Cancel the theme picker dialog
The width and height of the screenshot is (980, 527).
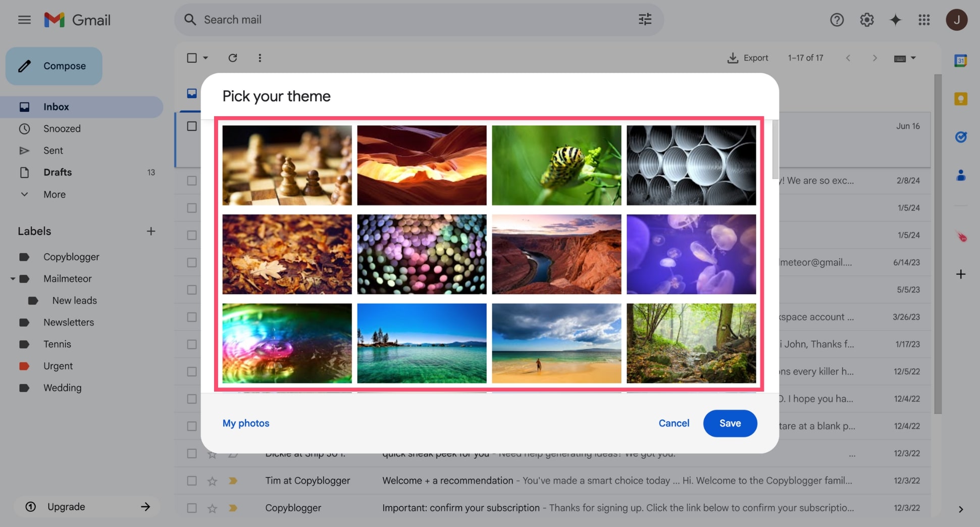click(674, 423)
